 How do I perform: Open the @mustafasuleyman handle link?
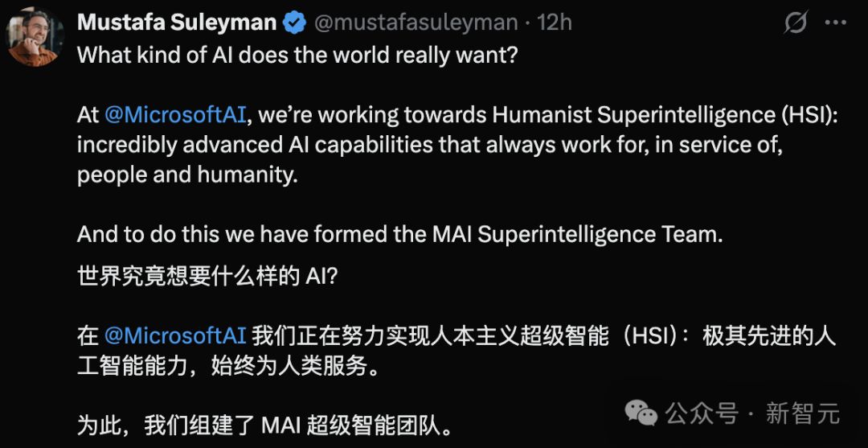416,23
